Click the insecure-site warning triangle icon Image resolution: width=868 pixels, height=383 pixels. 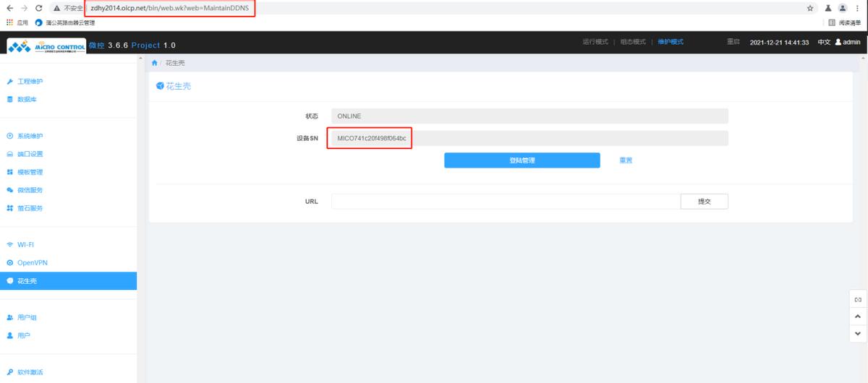pos(56,8)
